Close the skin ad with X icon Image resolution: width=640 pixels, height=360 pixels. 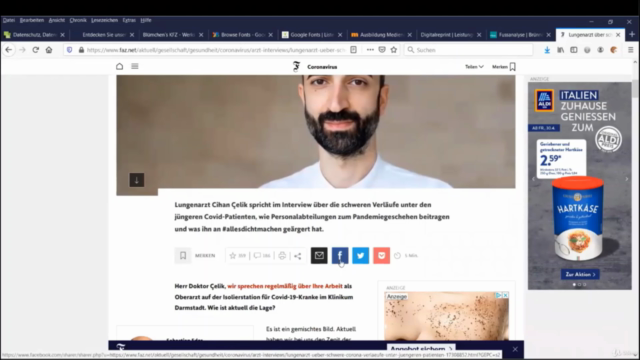(x=506, y=295)
